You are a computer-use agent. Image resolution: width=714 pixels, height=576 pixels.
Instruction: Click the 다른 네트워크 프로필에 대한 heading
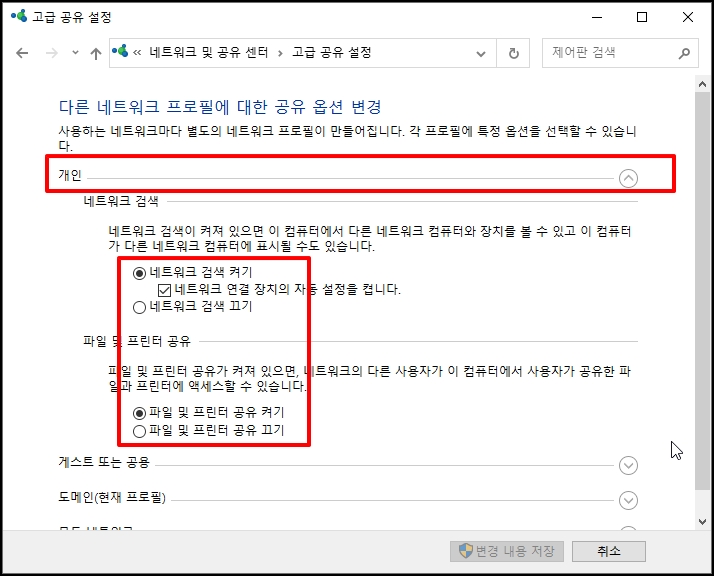pos(220,107)
